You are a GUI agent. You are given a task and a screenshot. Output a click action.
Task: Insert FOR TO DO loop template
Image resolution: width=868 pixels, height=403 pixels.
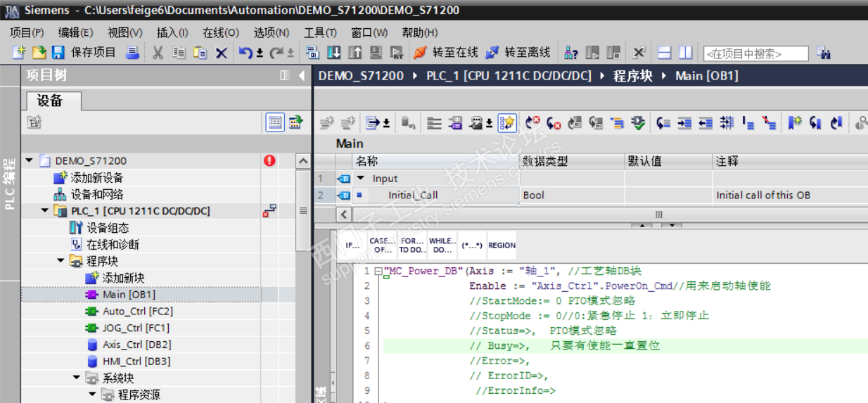click(412, 245)
